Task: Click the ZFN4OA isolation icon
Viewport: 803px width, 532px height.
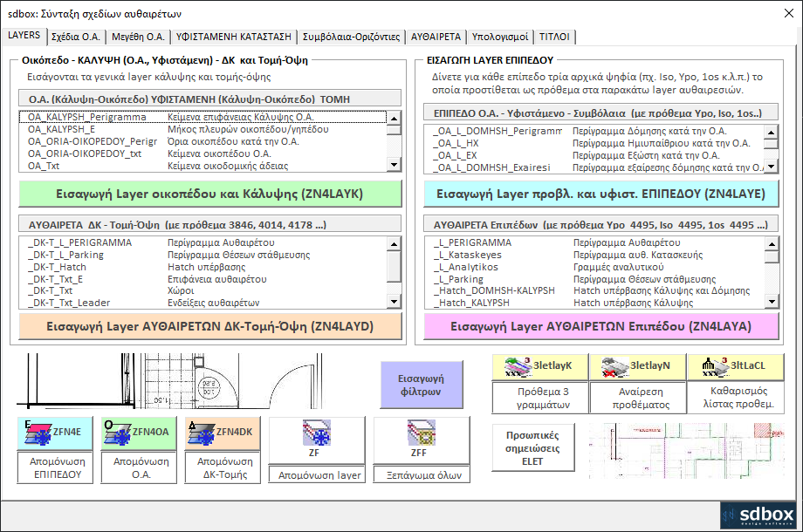Action: 139,433
